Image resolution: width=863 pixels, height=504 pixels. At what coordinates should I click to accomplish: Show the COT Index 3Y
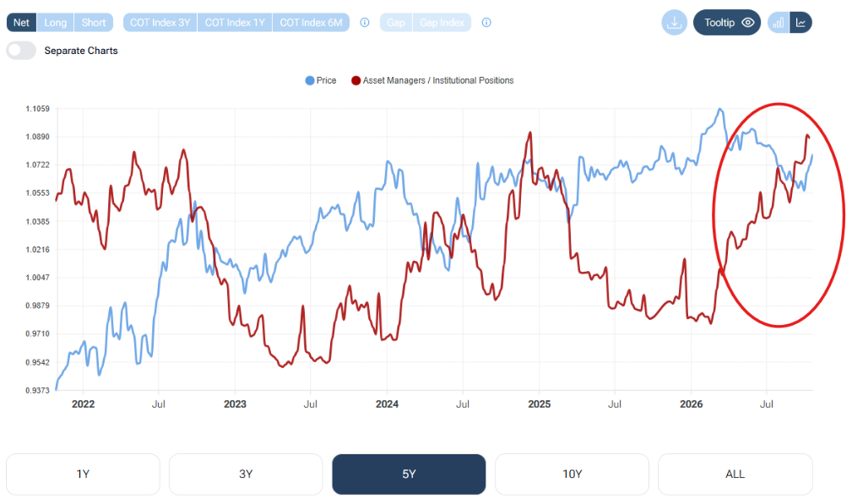coord(160,23)
